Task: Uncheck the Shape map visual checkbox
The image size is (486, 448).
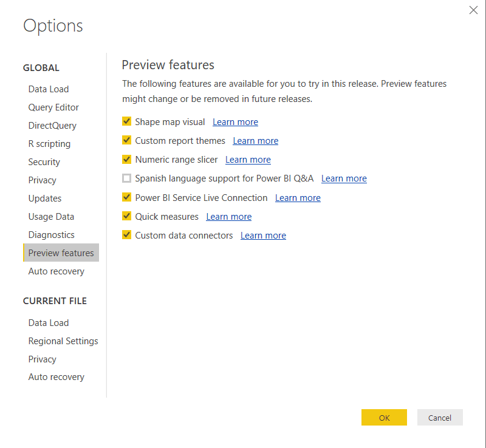Action: 126,121
